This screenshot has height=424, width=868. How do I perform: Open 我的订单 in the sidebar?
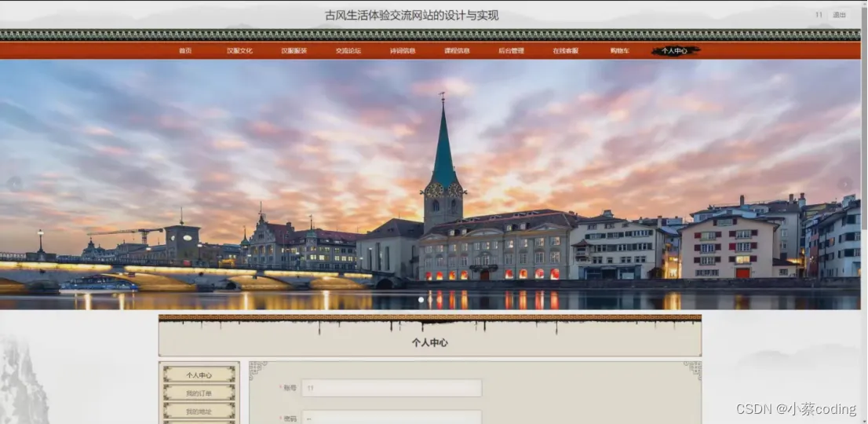(x=199, y=393)
